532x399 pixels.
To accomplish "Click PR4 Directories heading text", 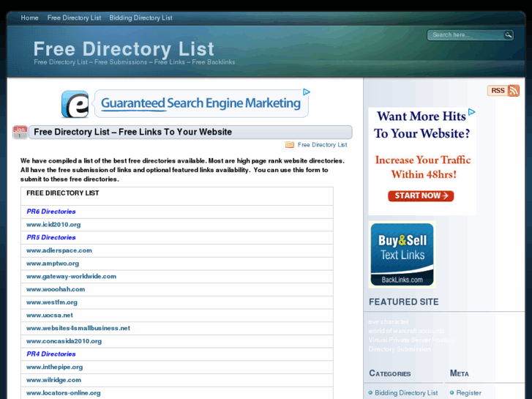I will [x=51, y=354].
